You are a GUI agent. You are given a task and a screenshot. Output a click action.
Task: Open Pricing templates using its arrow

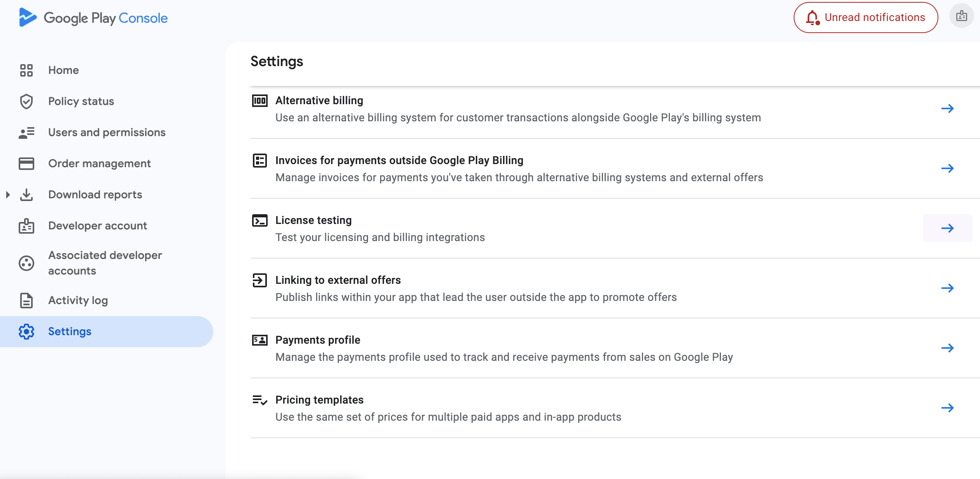click(x=947, y=408)
